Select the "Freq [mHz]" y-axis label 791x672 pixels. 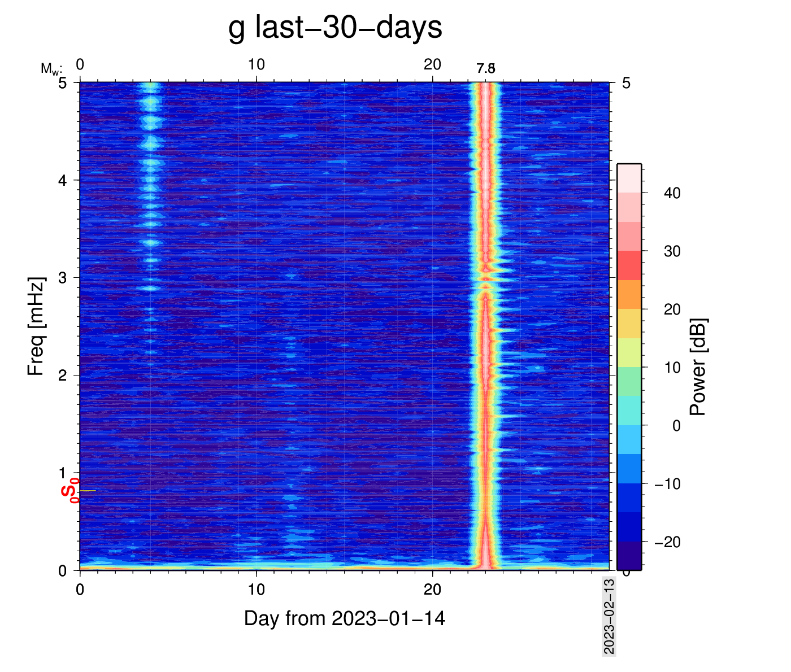click(x=36, y=326)
